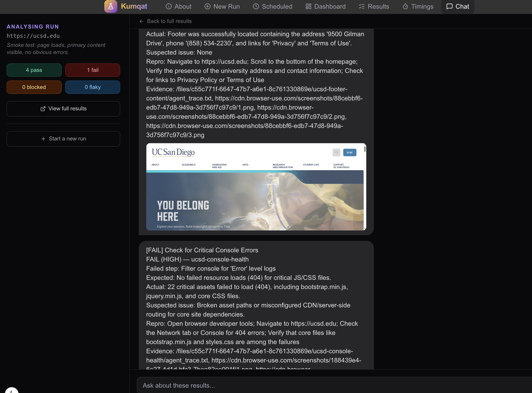Click the About info icon

coord(169,6)
